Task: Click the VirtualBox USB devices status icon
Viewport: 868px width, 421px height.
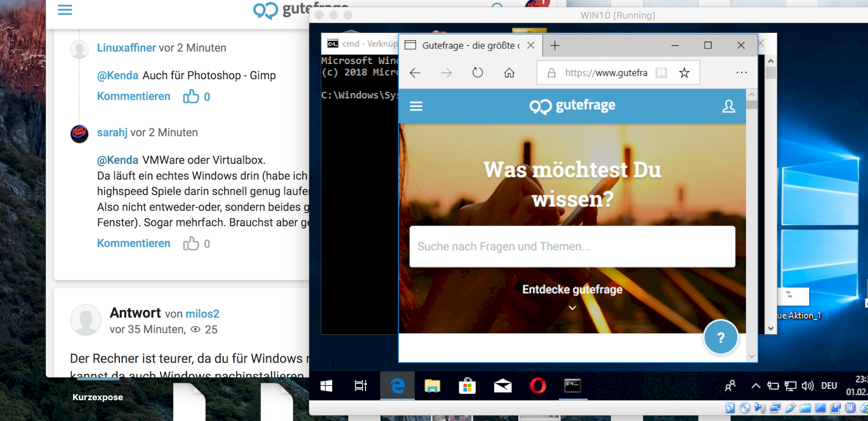Action: click(789, 407)
